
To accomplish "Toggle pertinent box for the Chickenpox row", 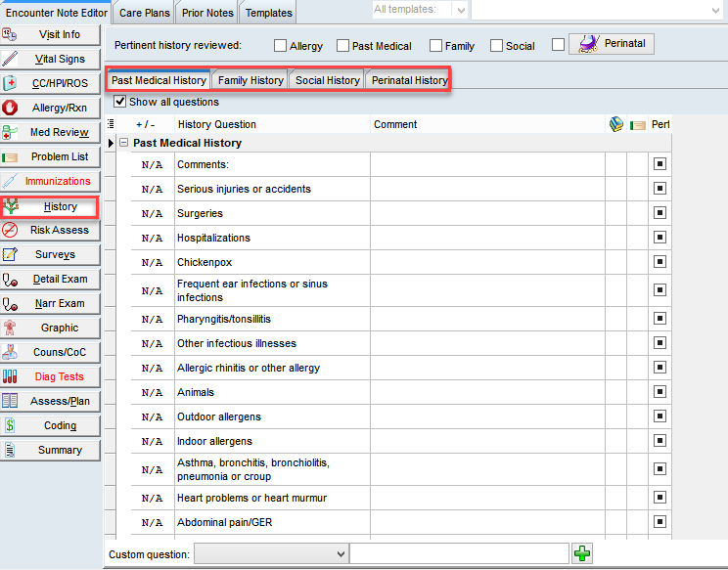I will click(660, 262).
